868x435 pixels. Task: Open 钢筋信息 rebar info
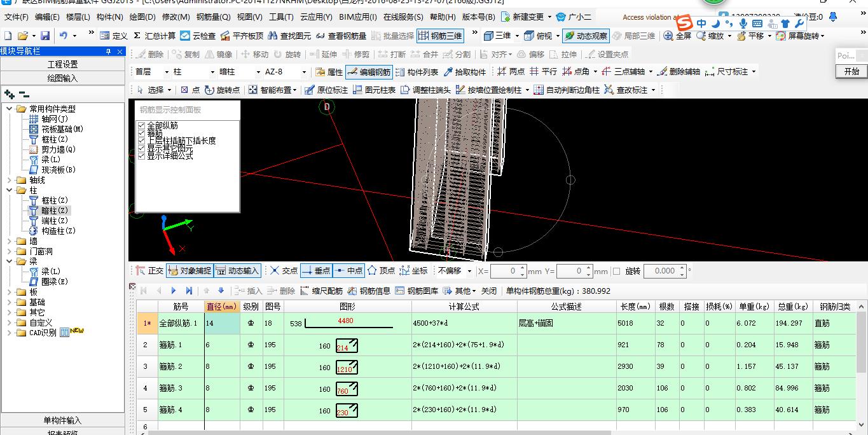[x=369, y=291]
